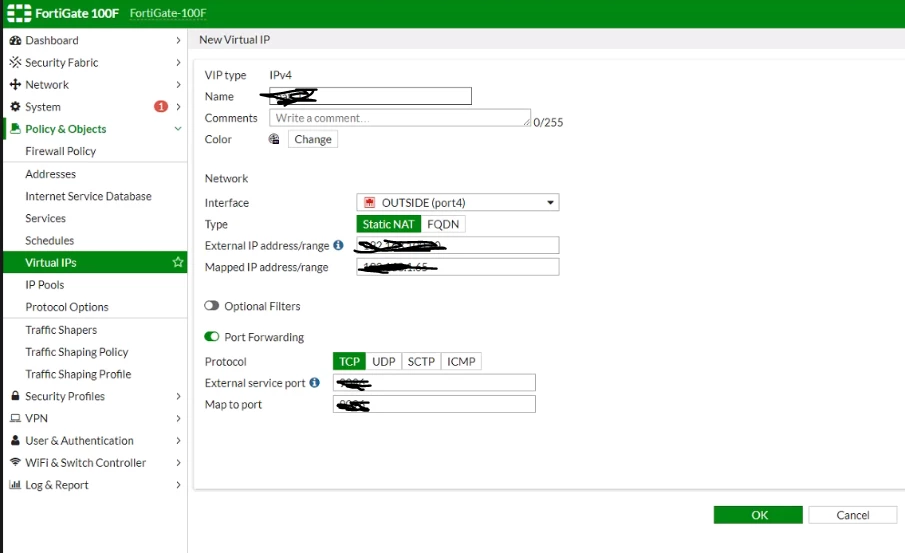Expand the System menu chevron
Screen dimensions: 905x553
[x=178, y=107]
